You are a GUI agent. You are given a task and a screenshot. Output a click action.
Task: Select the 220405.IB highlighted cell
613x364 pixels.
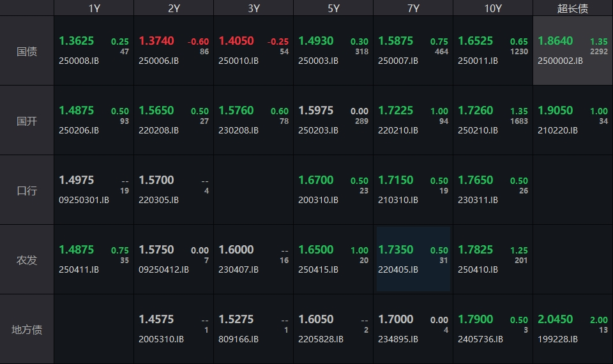click(x=413, y=259)
